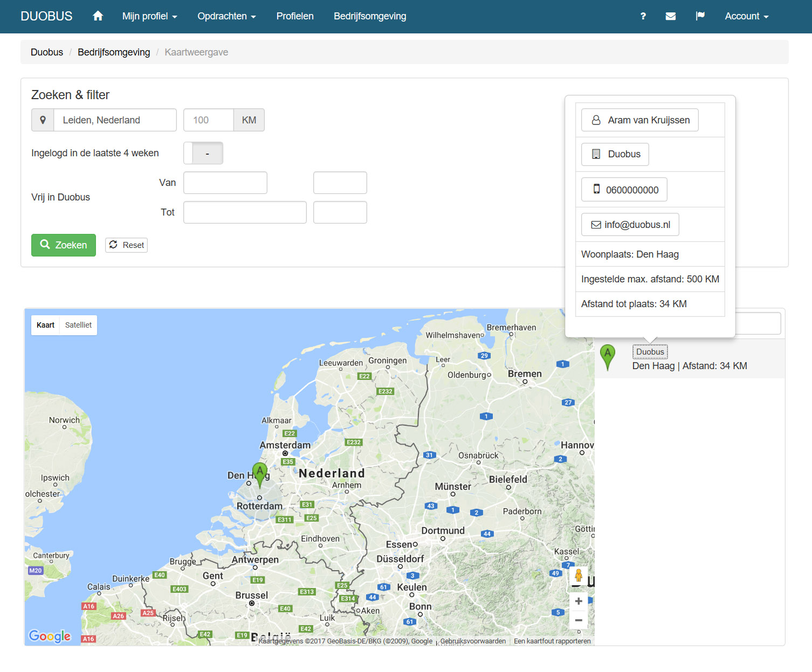Focus the Van date input field
Screen dimensions: 812x672
point(225,183)
